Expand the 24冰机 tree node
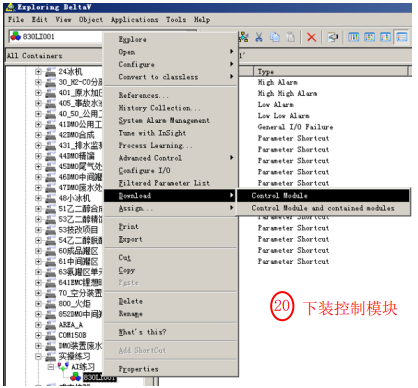 [38, 72]
